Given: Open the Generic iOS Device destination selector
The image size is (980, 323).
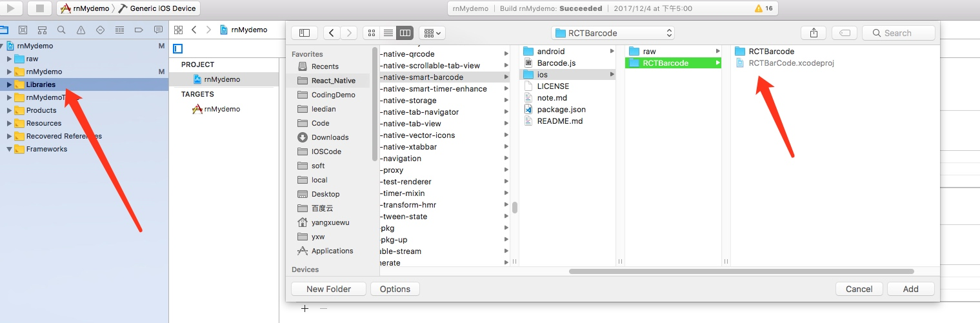Looking at the screenshot, I should click(x=158, y=8).
